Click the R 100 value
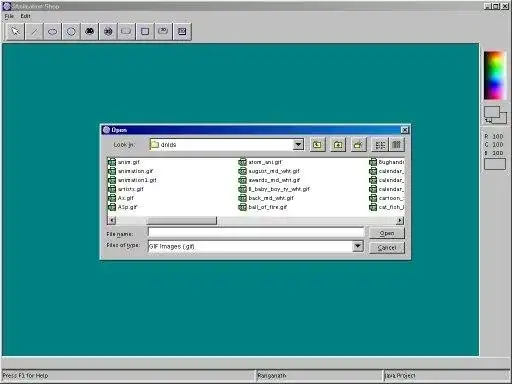Screen dimensions: 512x384 [494, 136]
